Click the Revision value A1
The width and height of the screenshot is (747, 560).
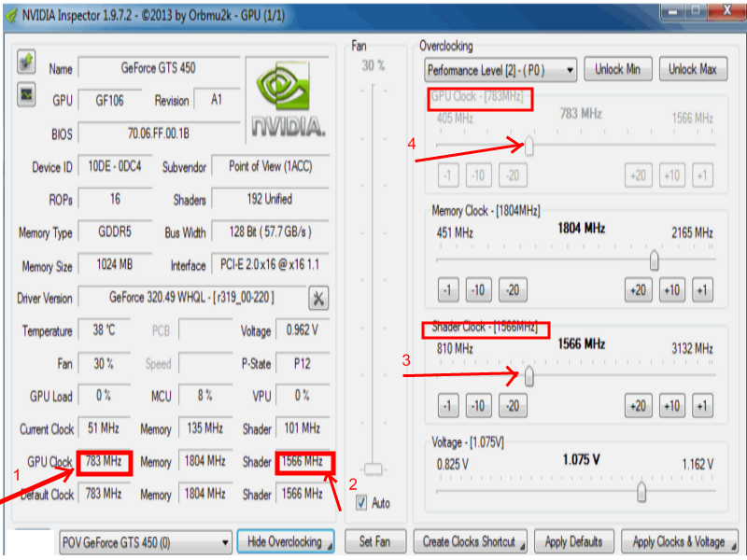[217, 100]
